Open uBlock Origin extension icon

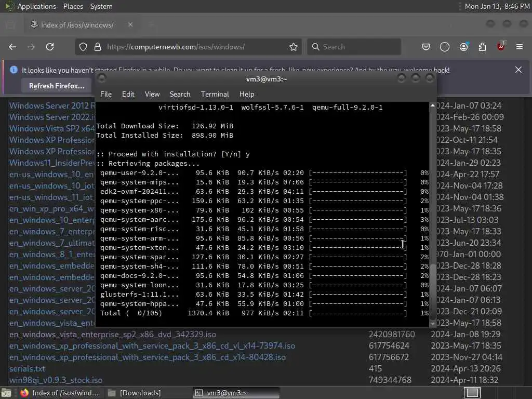[501, 46]
